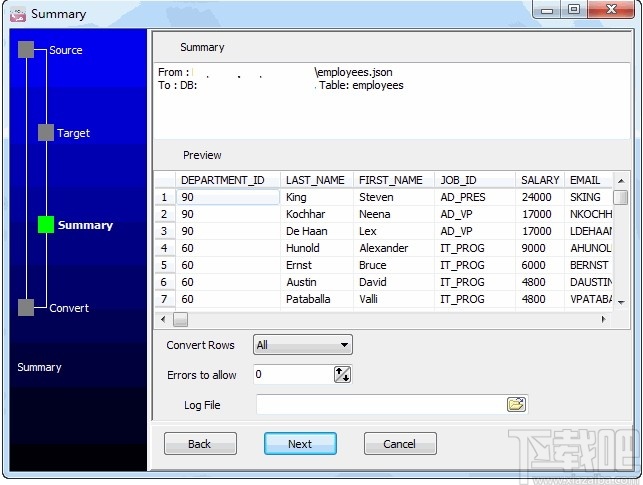The image size is (643, 485).
Task: Click the 'SKING' email cell
Action: [x=588, y=197]
